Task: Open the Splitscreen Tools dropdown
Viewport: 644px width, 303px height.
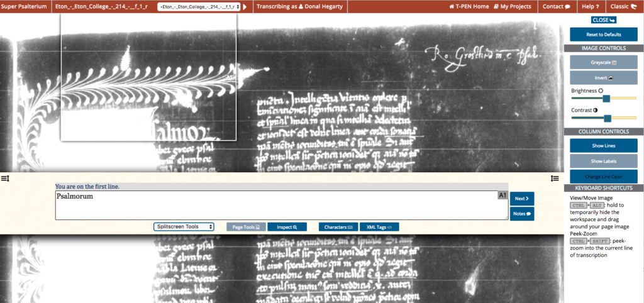Action: pos(184,227)
